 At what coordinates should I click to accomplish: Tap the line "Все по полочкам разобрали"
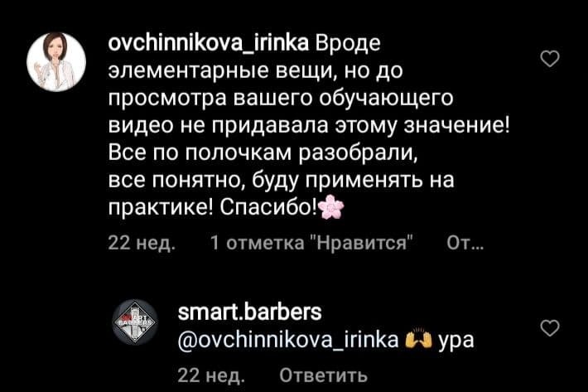(x=263, y=152)
